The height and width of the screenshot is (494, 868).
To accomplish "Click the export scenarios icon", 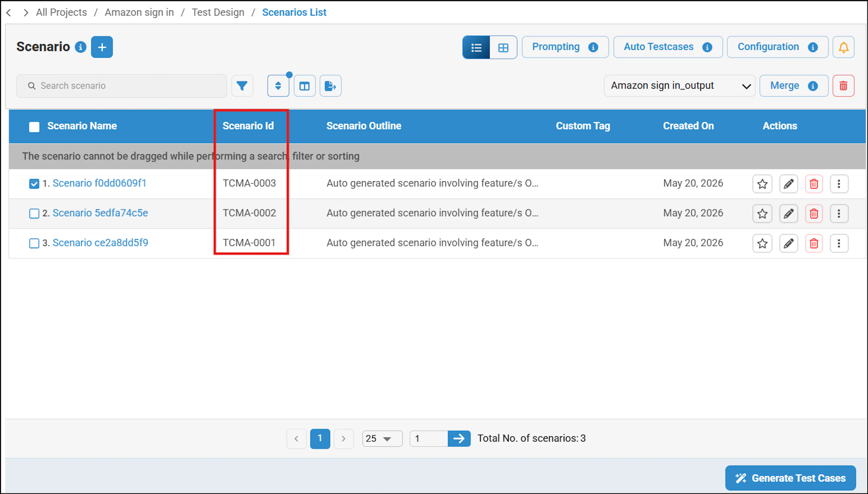I will pyautogui.click(x=330, y=86).
